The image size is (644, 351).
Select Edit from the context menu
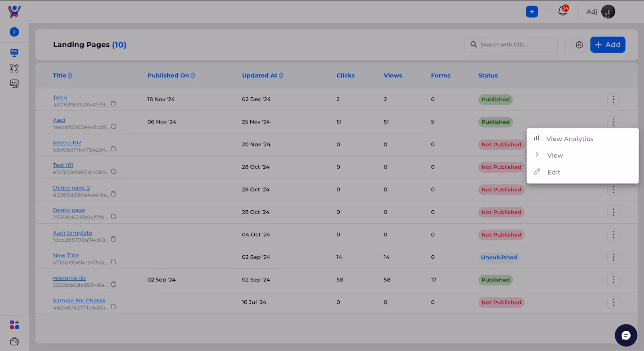click(582, 172)
